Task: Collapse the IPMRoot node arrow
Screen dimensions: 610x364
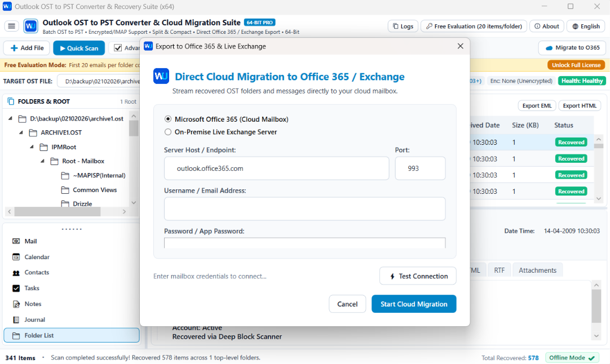Action: [x=32, y=147]
